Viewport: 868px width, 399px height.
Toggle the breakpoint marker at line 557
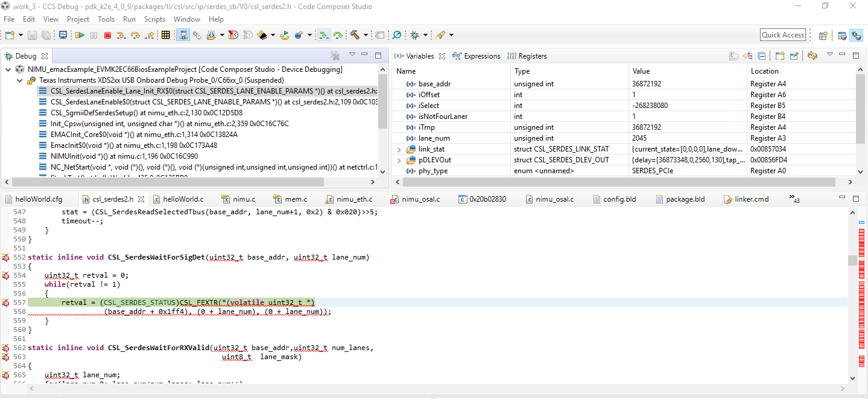[x=5, y=302]
